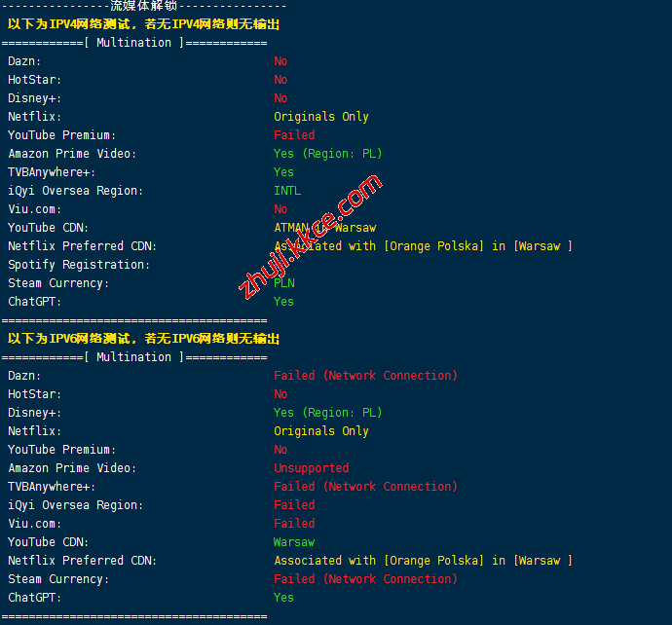Click the red diagonal watermark text
The height and width of the screenshot is (625, 672).
[x=310, y=235]
